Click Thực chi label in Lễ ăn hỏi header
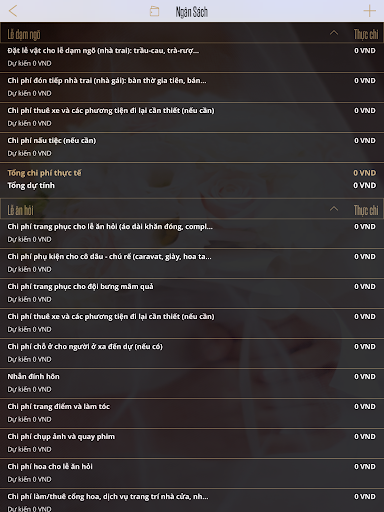The width and height of the screenshot is (384, 512). tap(366, 210)
